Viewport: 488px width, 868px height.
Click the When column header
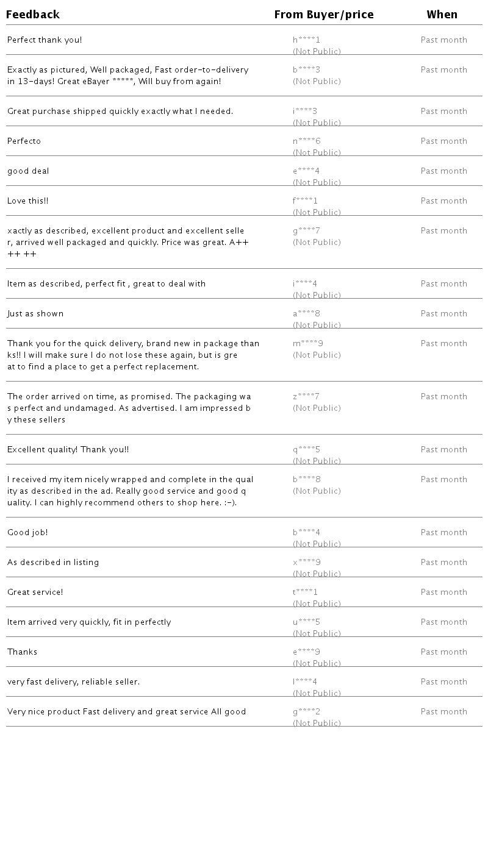(442, 15)
